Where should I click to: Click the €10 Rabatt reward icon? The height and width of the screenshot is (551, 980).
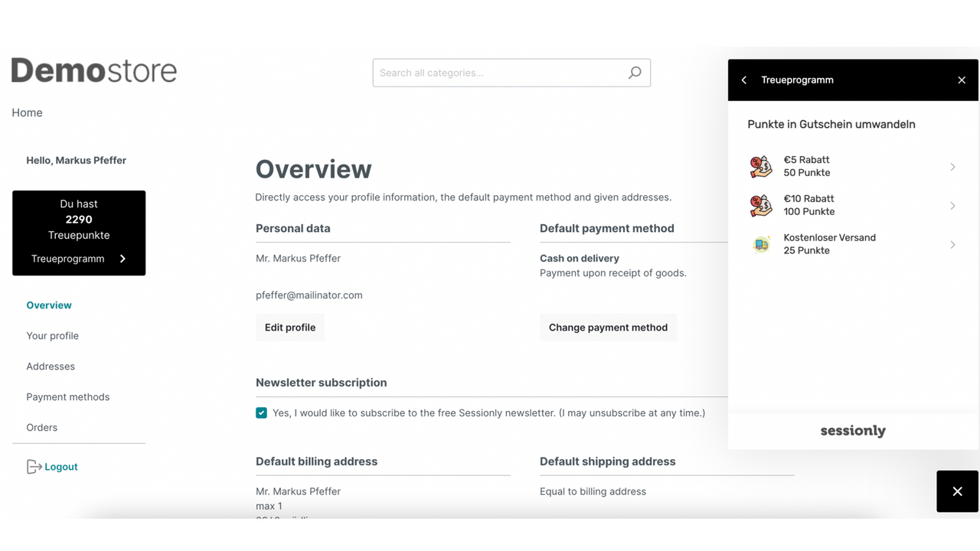click(761, 205)
